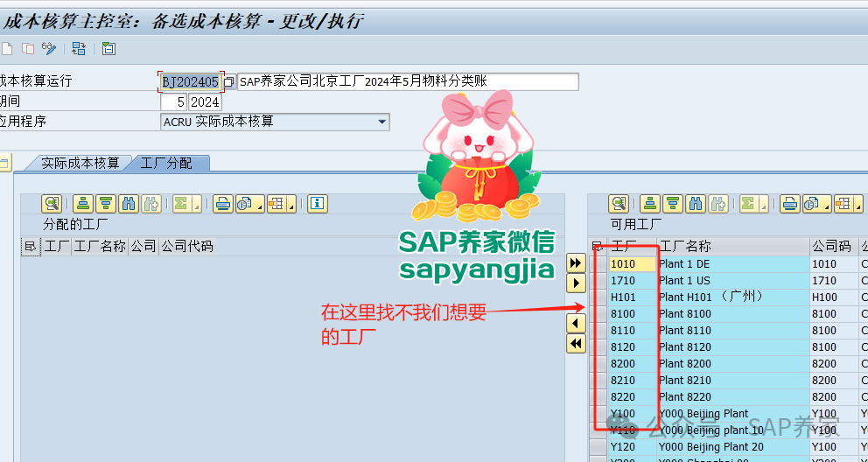Viewport: 868px width, 462px height.
Task: Click the period field showing 5
Action: click(174, 101)
